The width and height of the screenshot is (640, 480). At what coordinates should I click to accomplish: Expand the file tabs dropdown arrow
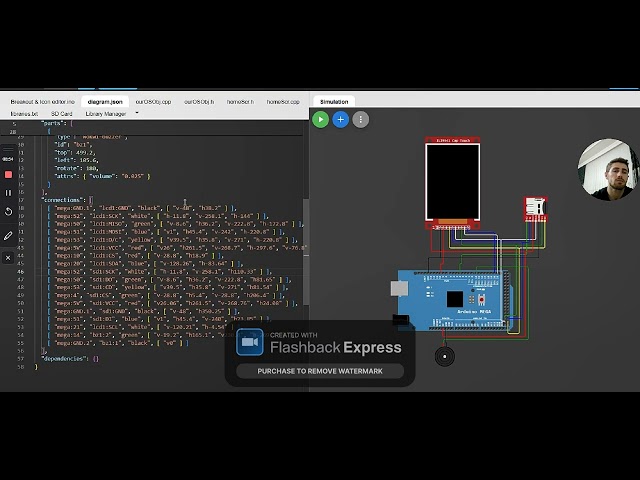click(x=137, y=113)
